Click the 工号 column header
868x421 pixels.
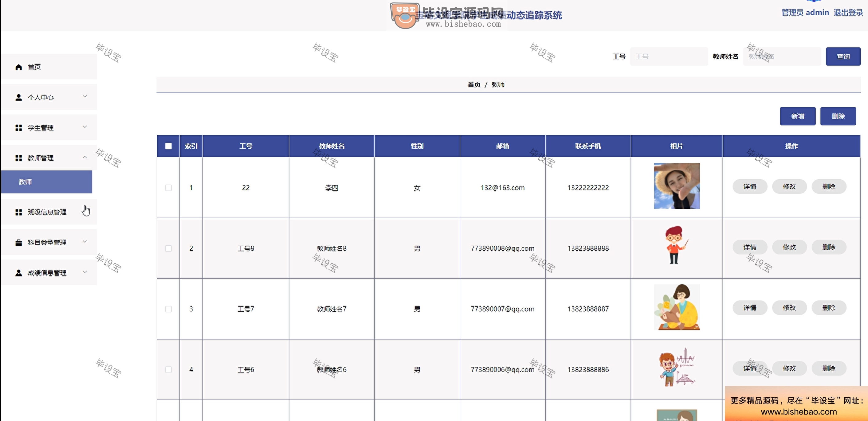(x=245, y=146)
